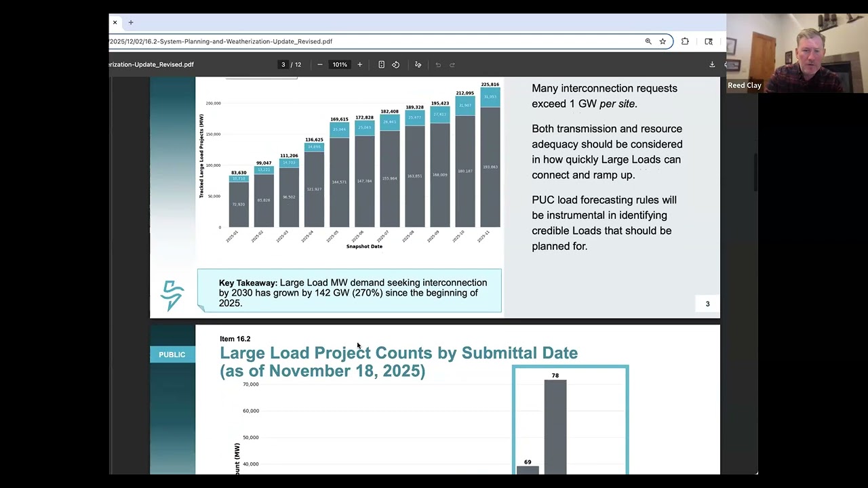Open the browser extensions puzzle icon
This screenshot has width=868, height=488.
point(685,41)
